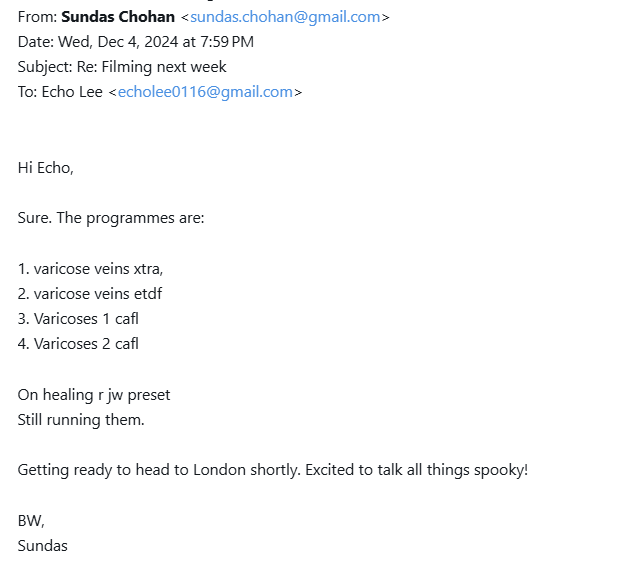Viewport: 635px width, 575px height.
Task: Click the Sundas signature at the bottom
Action: (43, 546)
